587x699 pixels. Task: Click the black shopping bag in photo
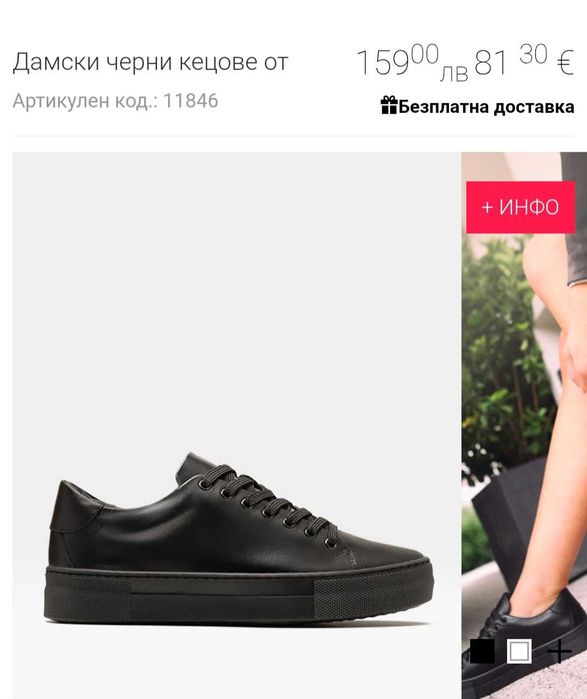515,508
